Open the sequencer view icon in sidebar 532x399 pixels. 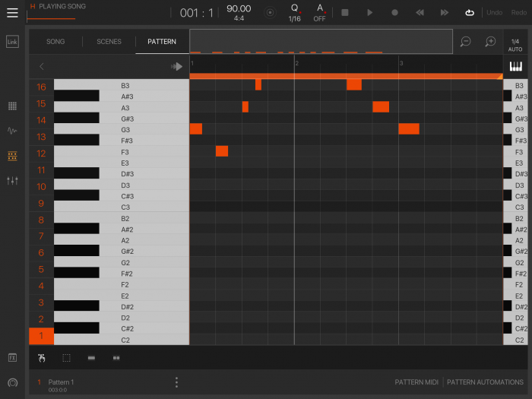coord(12,156)
